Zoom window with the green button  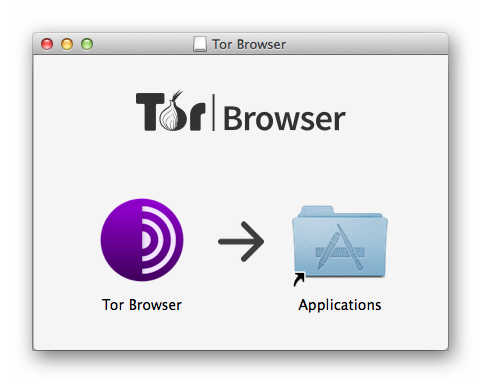click(x=87, y=44)
